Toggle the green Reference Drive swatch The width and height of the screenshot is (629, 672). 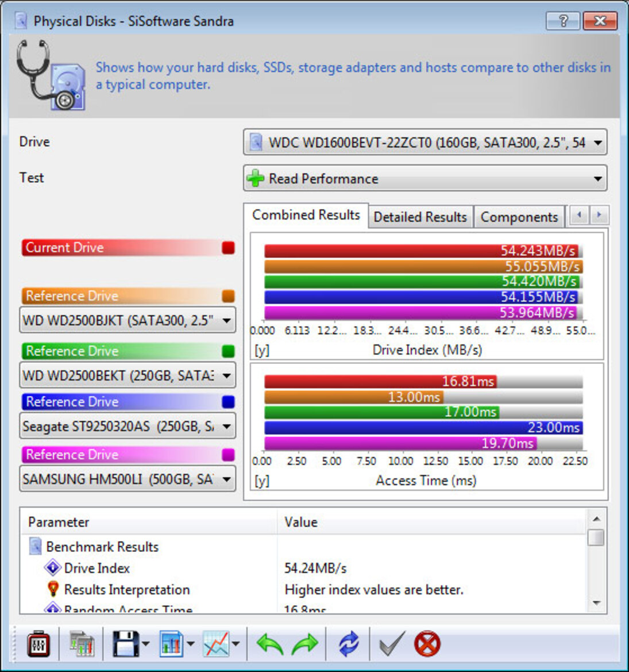click(228, 351)
